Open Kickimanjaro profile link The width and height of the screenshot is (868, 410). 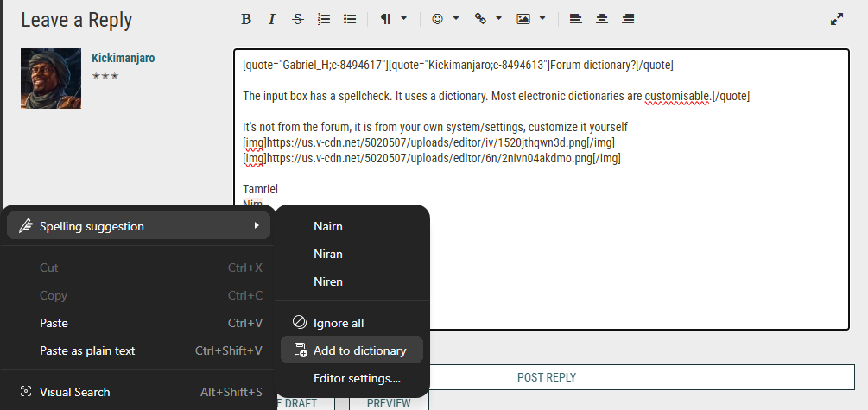pyautogui.click(x=123, y=58)
